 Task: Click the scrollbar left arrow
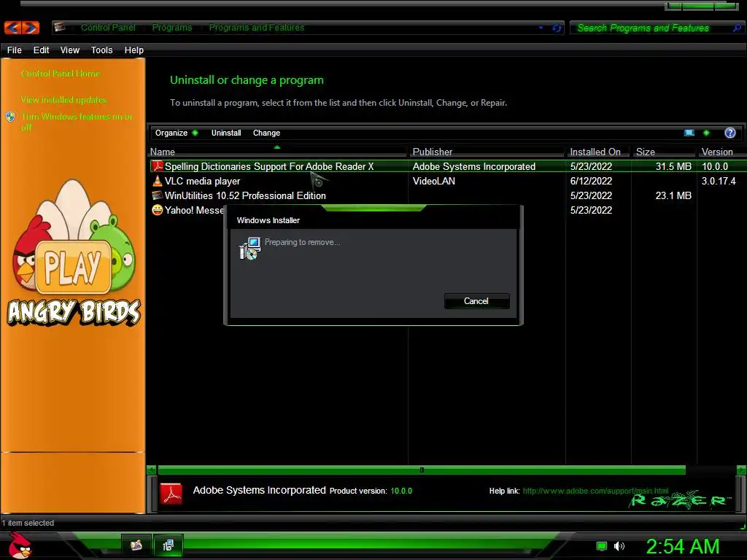[x=152, y=470]
